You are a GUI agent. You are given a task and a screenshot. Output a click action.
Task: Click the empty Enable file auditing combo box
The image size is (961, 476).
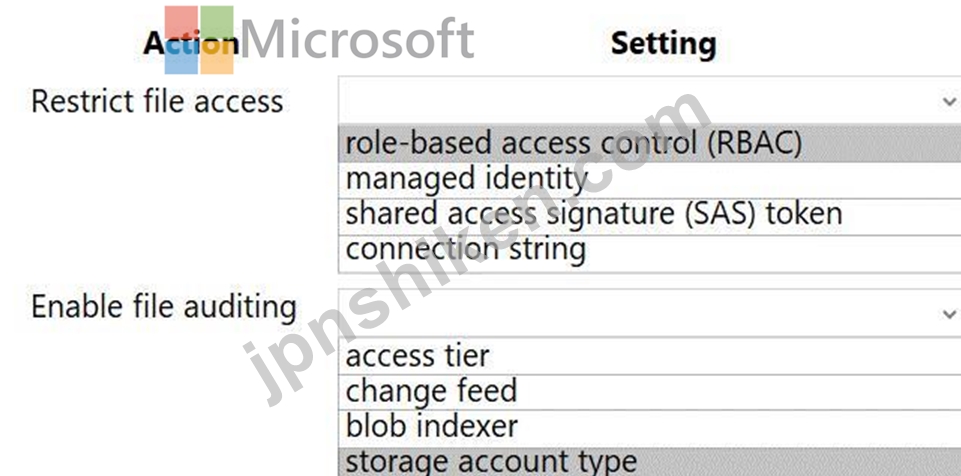649,313
